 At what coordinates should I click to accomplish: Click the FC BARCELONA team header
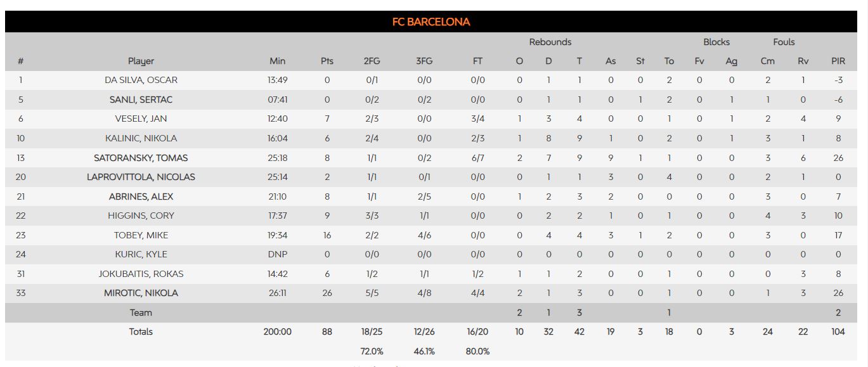[x=431, y=22]
